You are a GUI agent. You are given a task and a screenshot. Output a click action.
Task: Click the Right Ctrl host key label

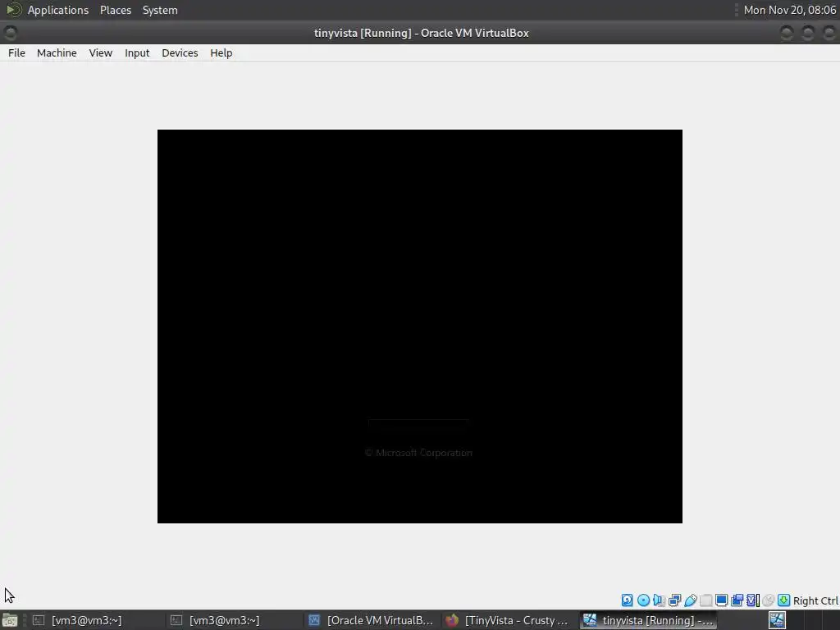point(815,601)
